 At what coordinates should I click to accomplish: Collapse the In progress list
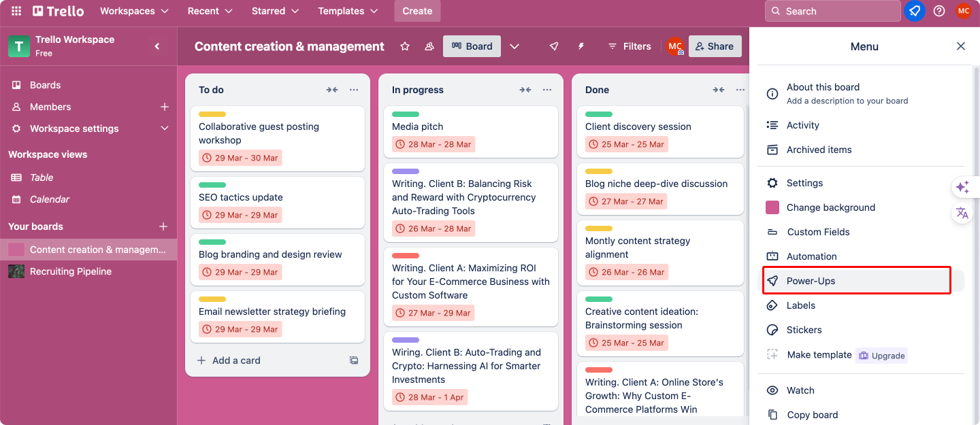525,90
